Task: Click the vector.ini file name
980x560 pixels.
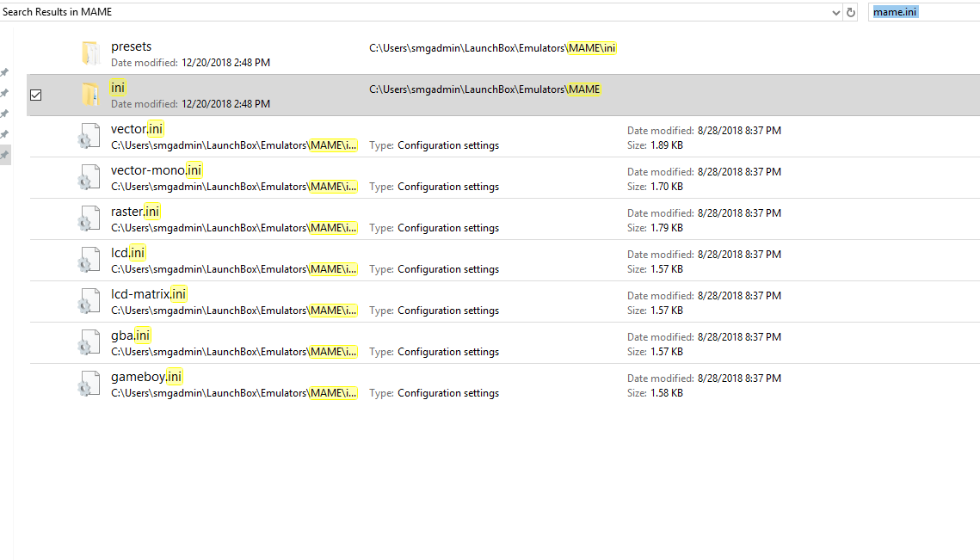Action: click(137, 129)
